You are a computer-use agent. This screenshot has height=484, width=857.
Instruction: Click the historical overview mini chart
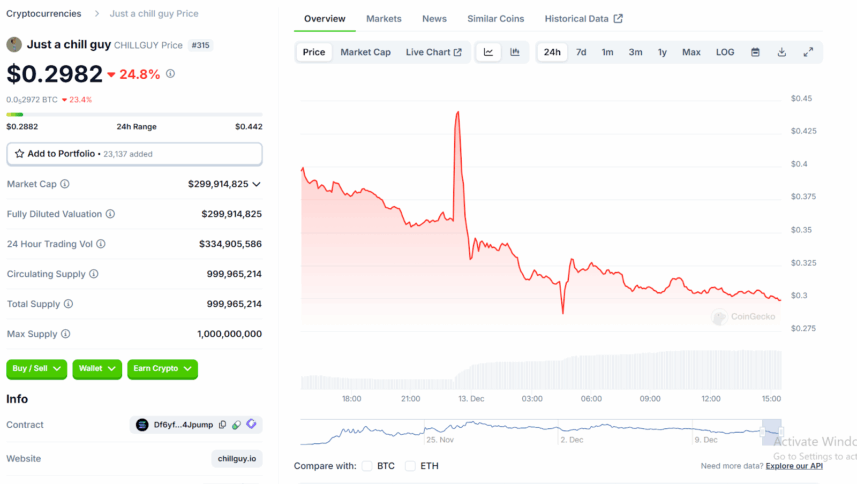pyautogui.click(x=541, y=432)
